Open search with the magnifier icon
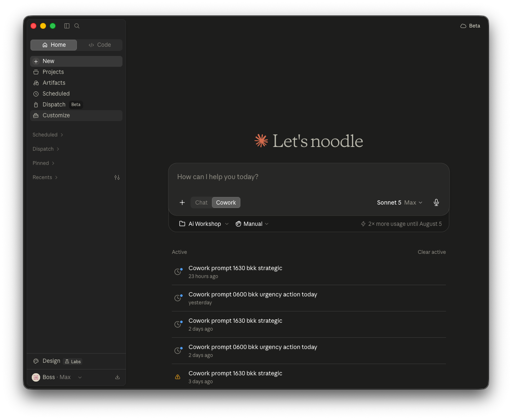Viewport: 512px width, 420px height. tap(77, 26)
